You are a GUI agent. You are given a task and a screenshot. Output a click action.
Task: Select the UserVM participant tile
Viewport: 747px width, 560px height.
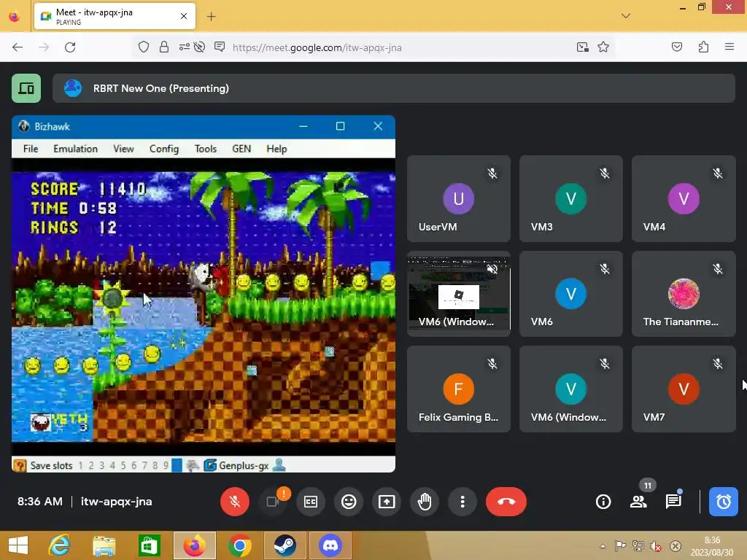coord(458,198)
